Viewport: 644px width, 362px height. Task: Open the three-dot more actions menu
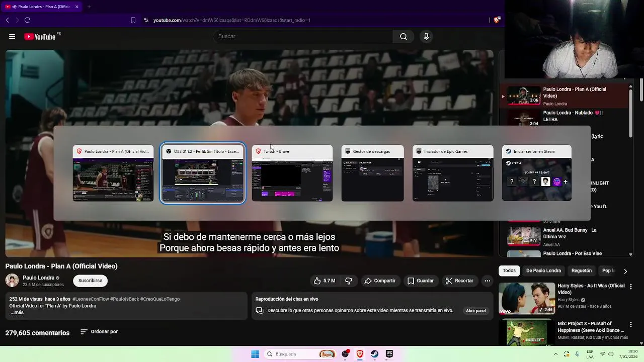coord(487,281)
